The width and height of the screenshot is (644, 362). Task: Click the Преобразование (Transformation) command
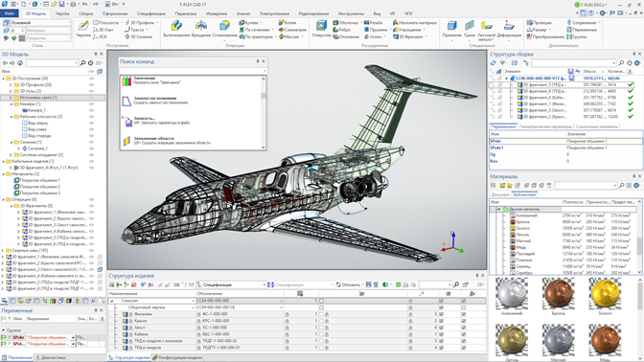click(545, 36)
